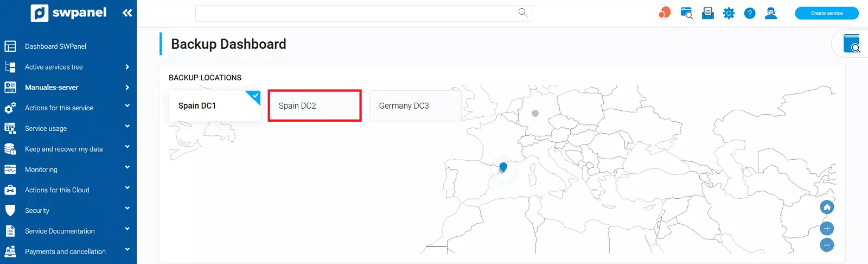This screenshot has width=868, height=264.
Task: Open the help question mark icon
Action: [x=749, y=13]
